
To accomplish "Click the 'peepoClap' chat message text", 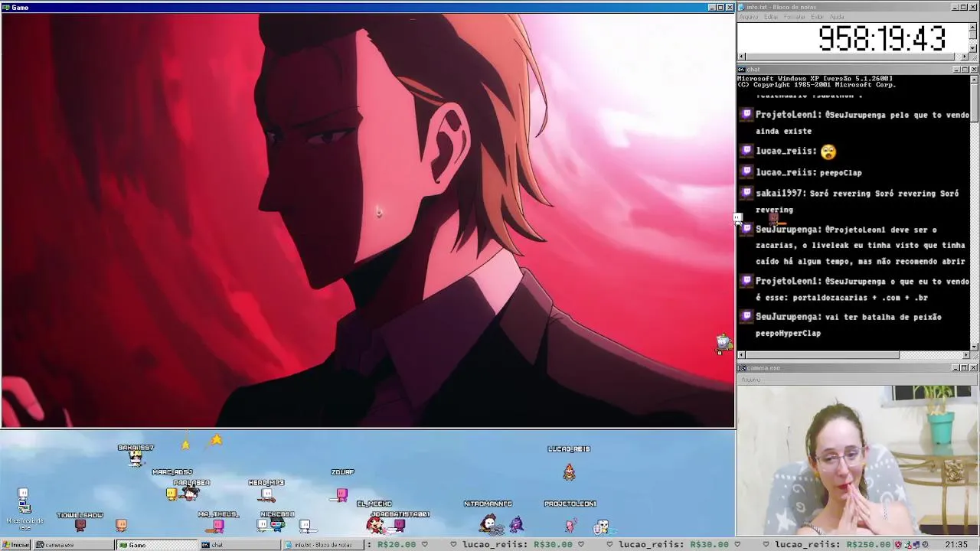I will click(840, 173).
